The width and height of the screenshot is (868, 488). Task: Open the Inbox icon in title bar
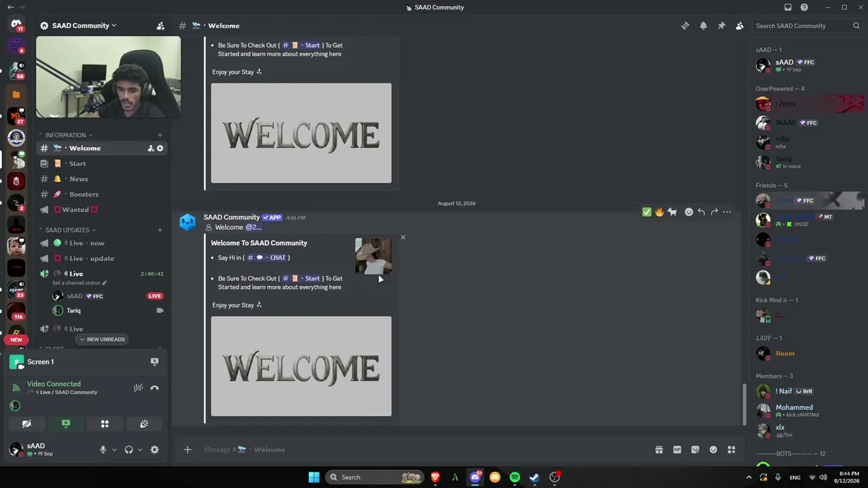coord(787,7)
